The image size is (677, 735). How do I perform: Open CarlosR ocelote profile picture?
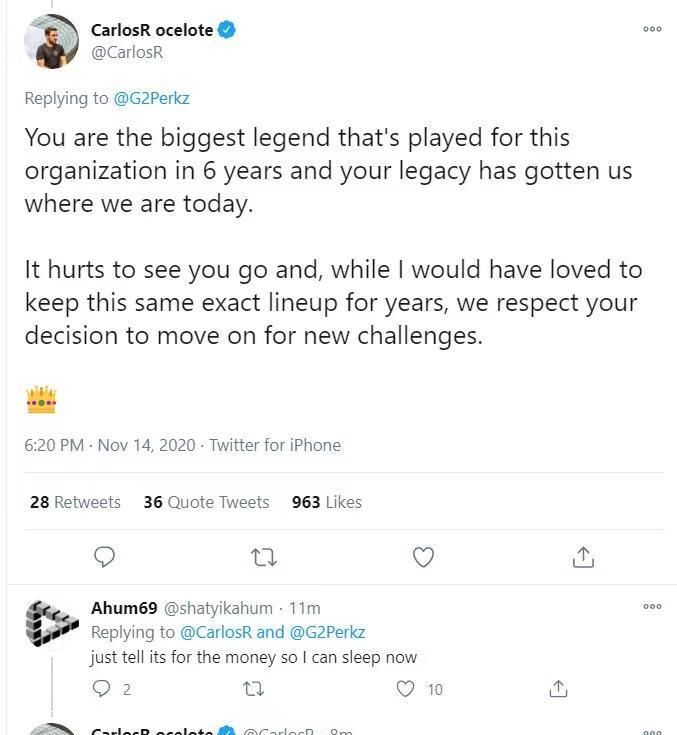click(52, 41)
